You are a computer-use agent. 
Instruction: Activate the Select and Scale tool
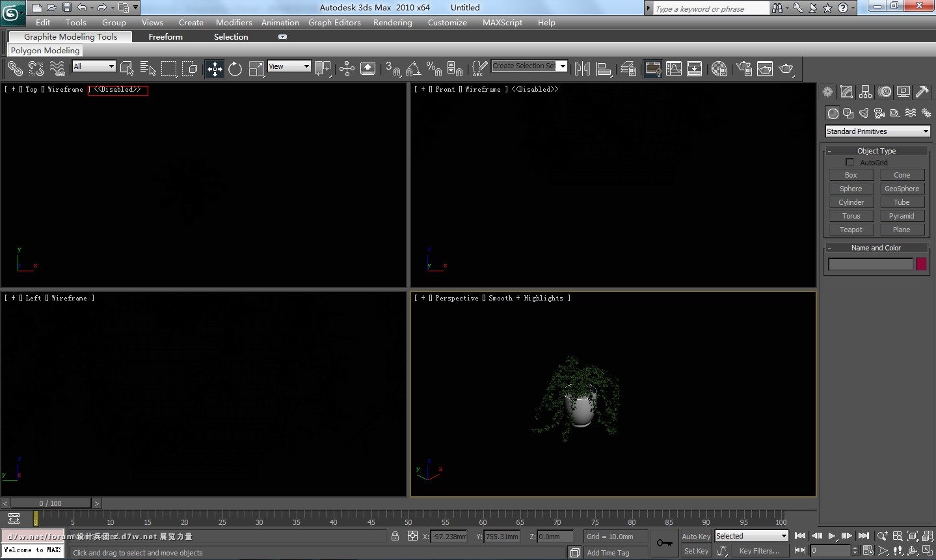tap(257, 68)
